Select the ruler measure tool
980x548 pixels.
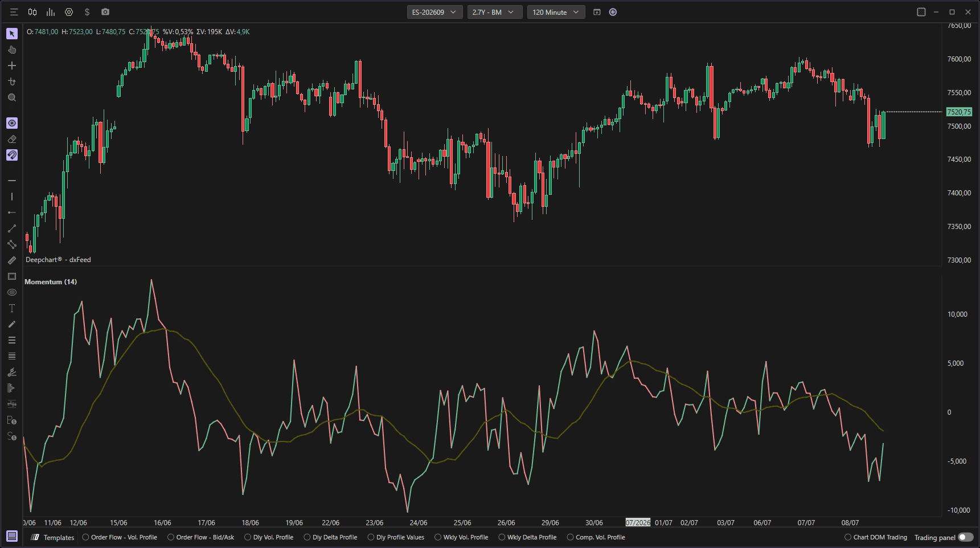click(x=12, y=260)
